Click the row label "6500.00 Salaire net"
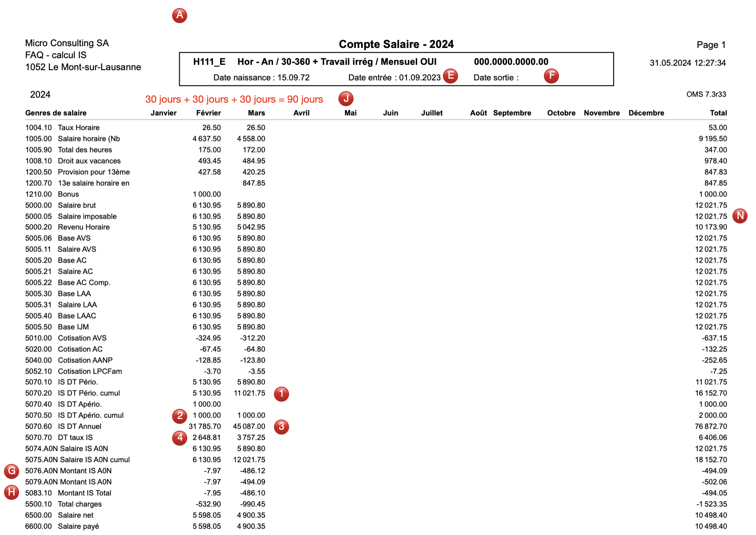Screen dimensions: 756x535 (x=59, y=515)
